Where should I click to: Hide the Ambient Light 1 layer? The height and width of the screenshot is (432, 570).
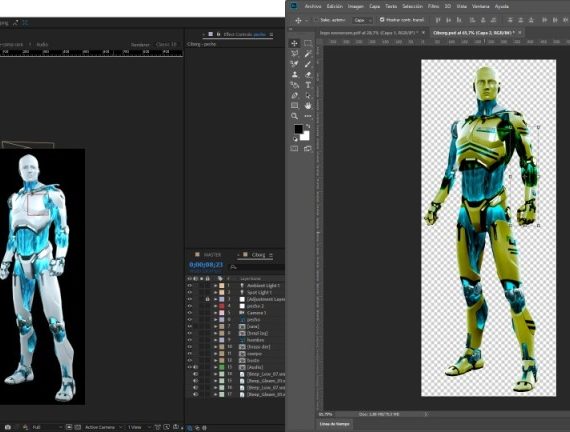tap(189, 285)
